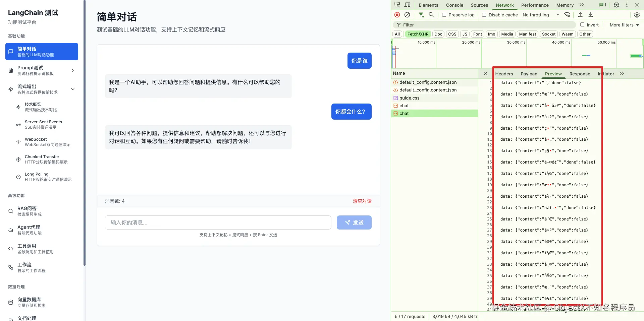Open the 向量数据库 database icon item
Viewport: 644px width, 321px height.
[x=42, y=302]
